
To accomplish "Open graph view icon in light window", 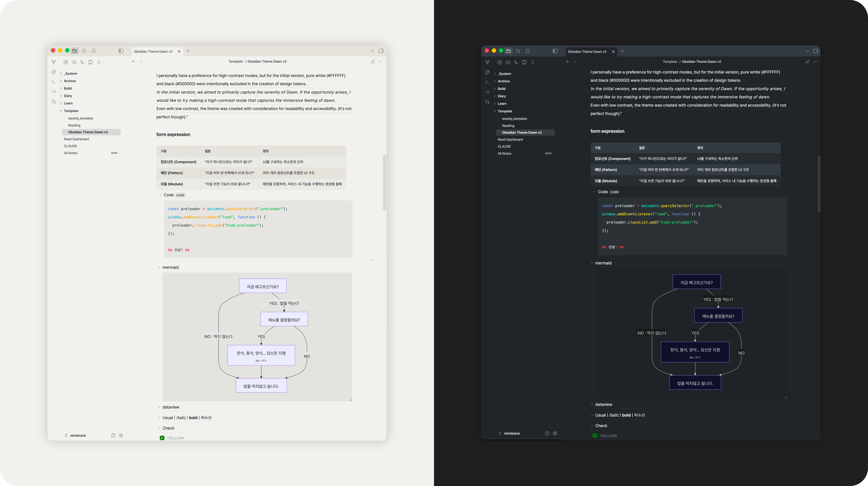I will pos(54,62).
